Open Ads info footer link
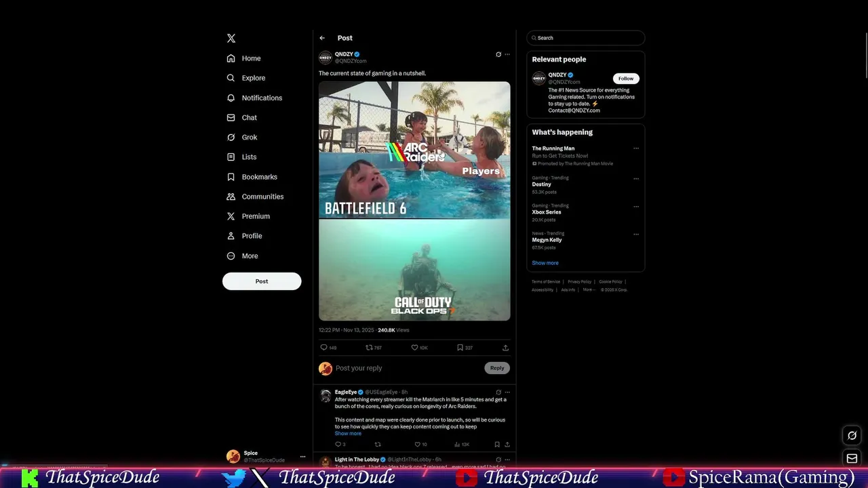868x488 pixels. point(568,289)
